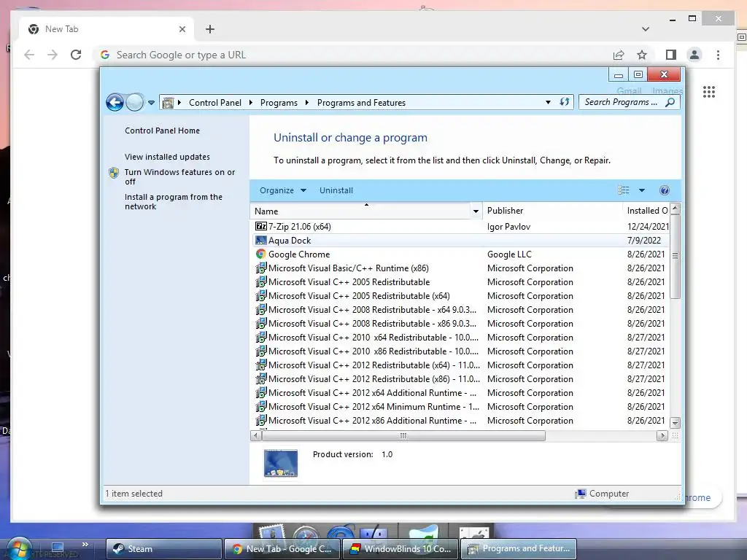Click the horizontal scrollbar right arrow
This screenshot has height=560, width=747.
coord(662,436)
